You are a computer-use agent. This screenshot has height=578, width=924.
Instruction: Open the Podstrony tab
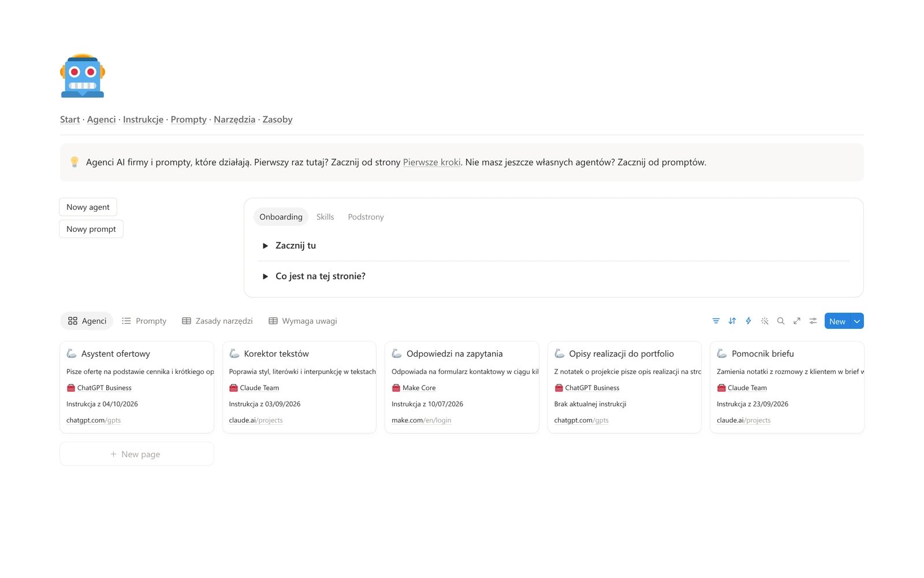(x=366, y=217)
